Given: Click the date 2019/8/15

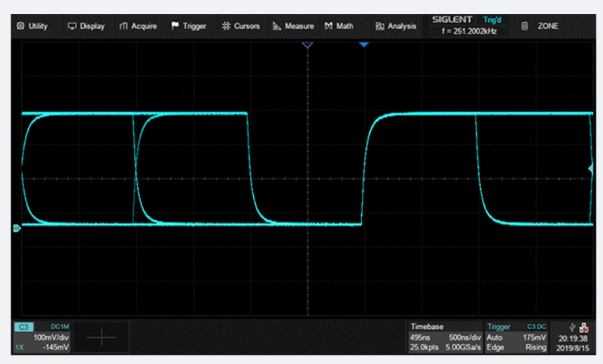Looking at the screenshot, I should coord(573,348).
